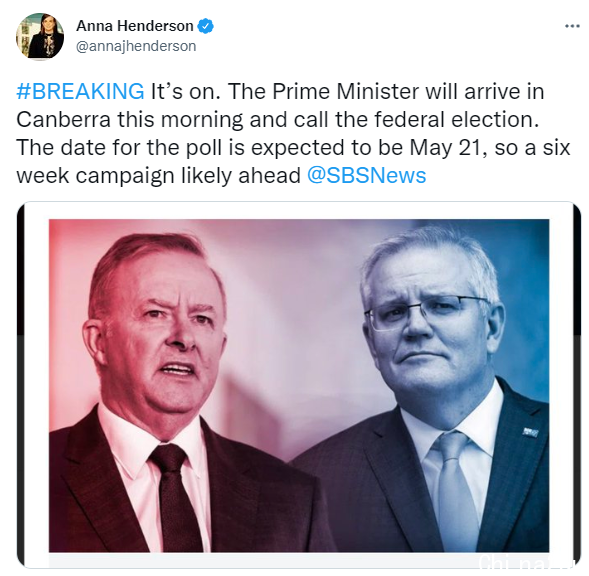
Task: Click the Anna Henderson display name
Action: point(135,26)
